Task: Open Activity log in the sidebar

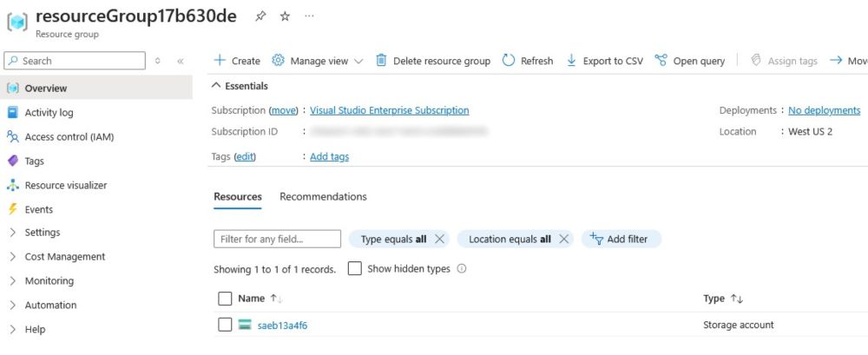Action: 49,113
